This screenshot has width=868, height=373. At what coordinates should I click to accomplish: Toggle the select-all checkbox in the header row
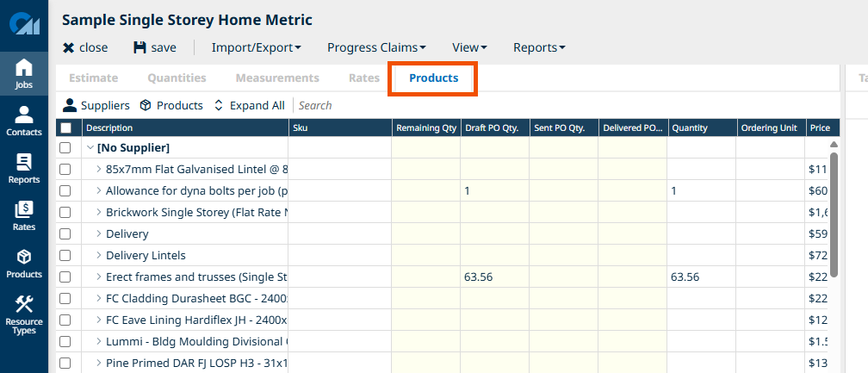[65, 127]
